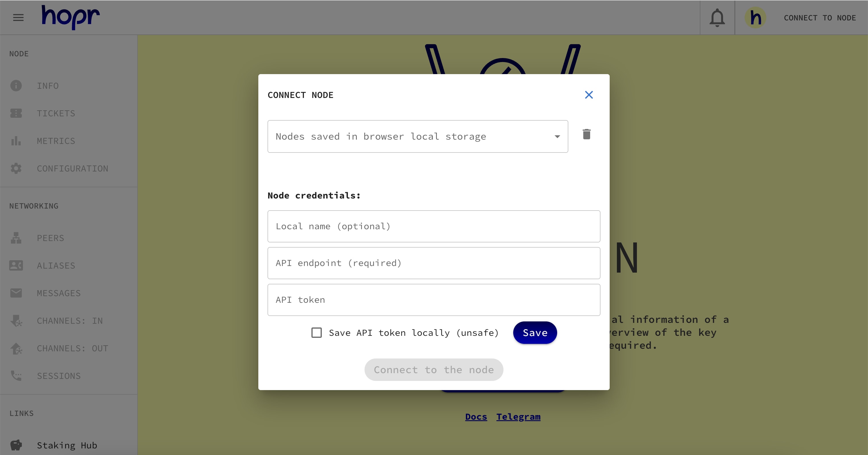Click the Tickets sidebar icon
Screen dimensions: 868x455
(16, 113)
